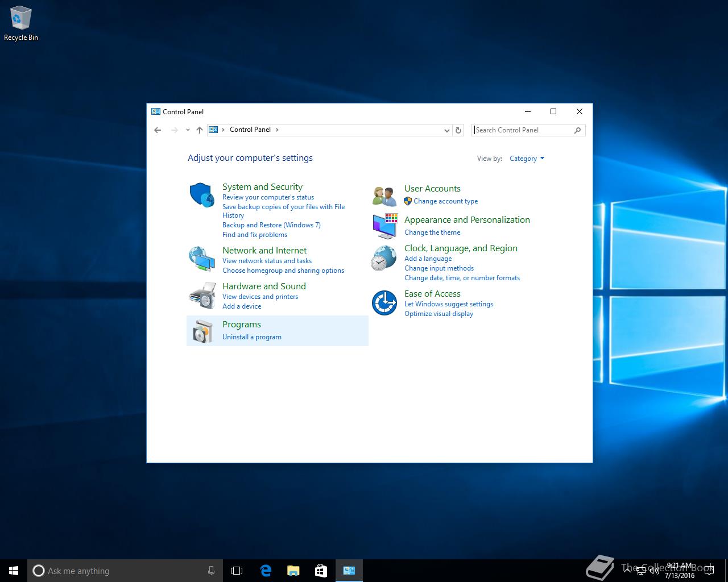The image size is (728, 582).
Task: Open the Clock, Language, and Region icon
Action: [x=384, y=258]
